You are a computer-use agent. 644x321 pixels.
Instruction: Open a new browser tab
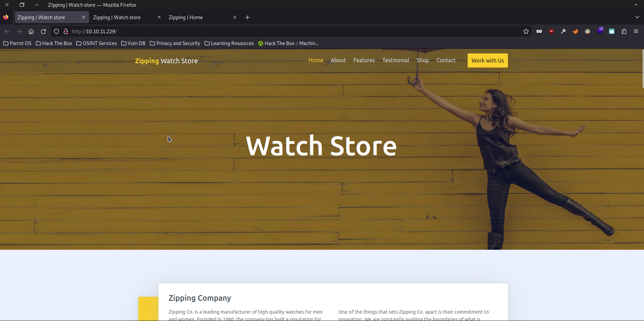[248, 17]
